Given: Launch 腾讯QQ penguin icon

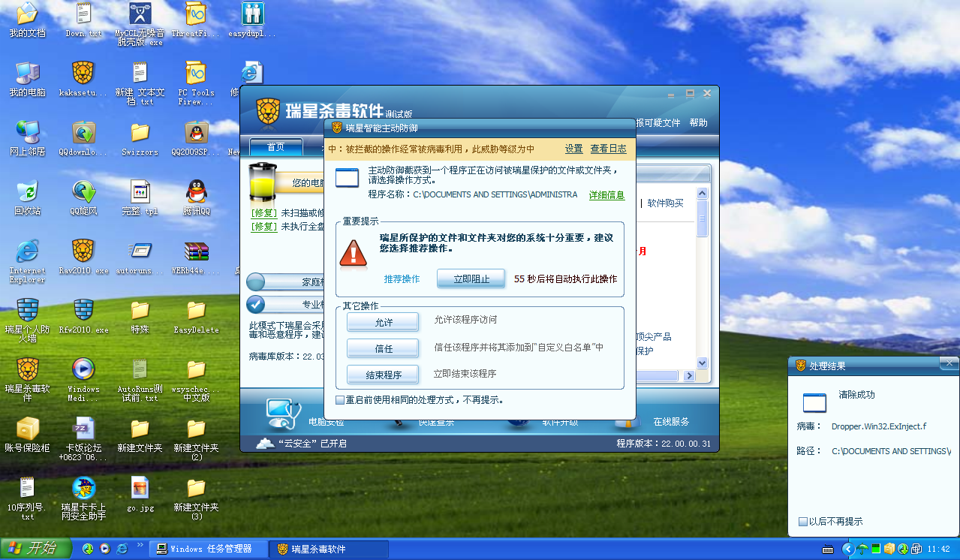Looking at the screenshot, I should click(x=196, y=197).
